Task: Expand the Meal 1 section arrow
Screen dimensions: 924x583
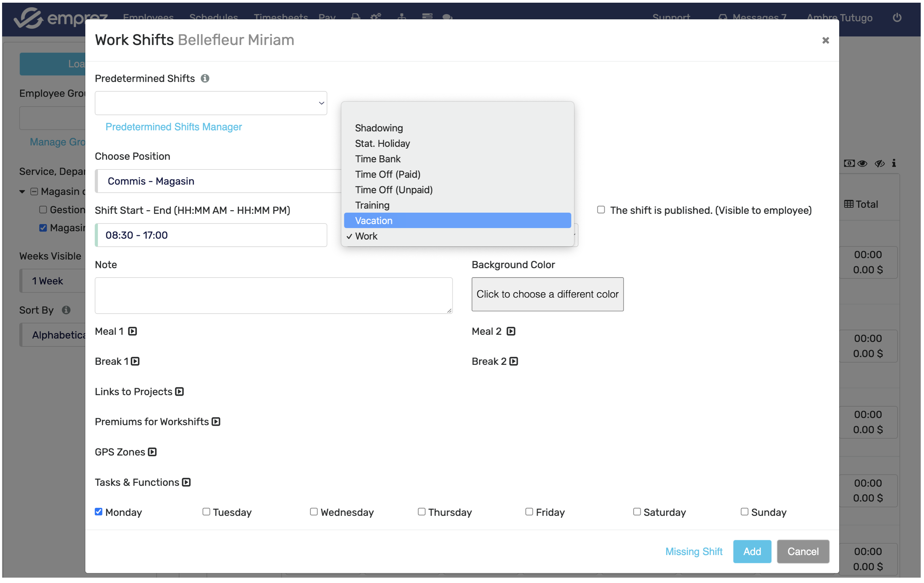Action: 133,331
